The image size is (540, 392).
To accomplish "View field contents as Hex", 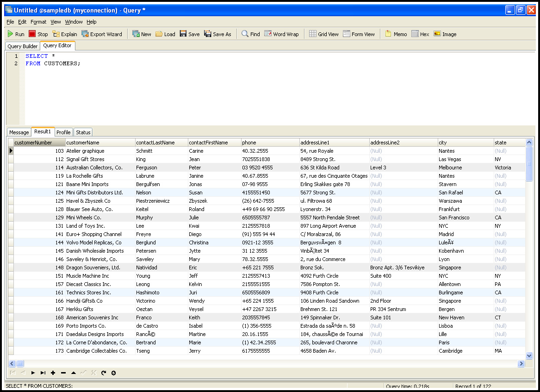I will tap(420, 33).
